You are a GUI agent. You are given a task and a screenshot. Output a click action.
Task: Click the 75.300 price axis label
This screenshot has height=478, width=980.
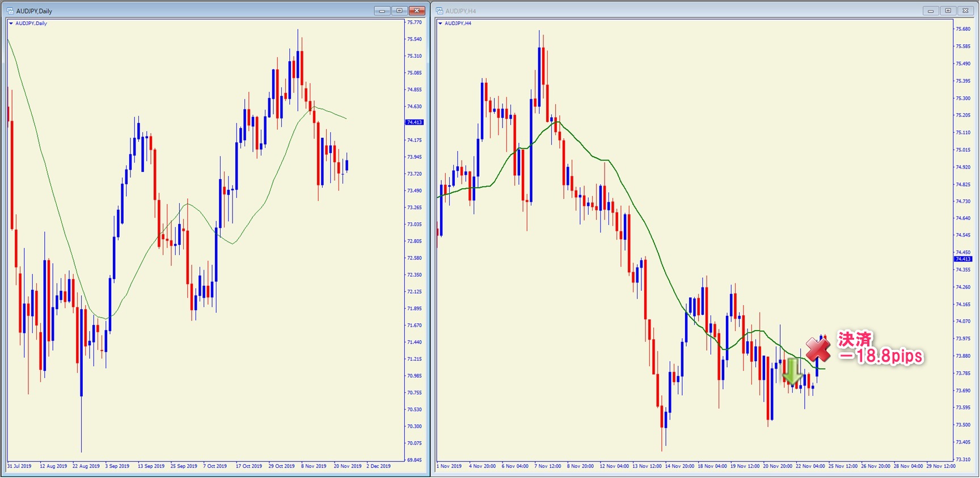click(x=963, y=98)
